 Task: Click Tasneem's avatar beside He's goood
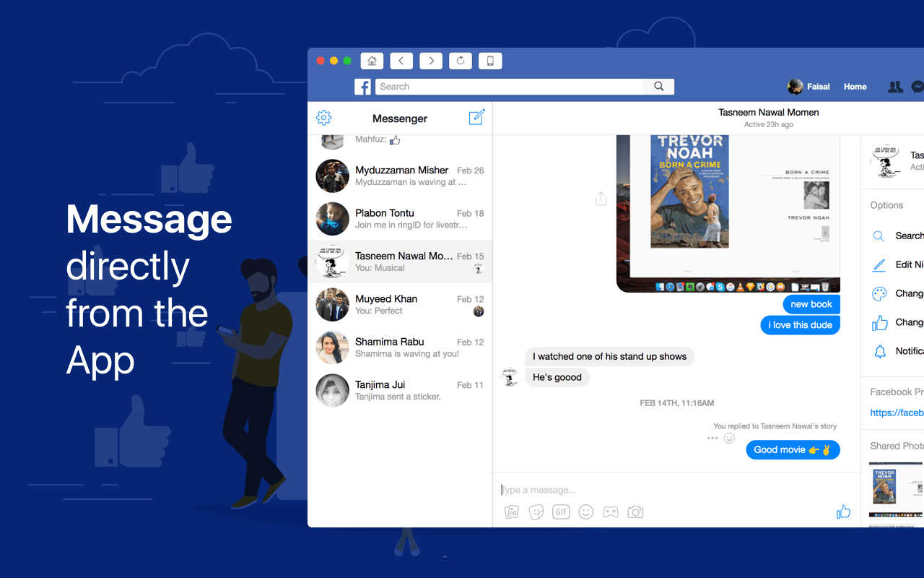[510, 377]
